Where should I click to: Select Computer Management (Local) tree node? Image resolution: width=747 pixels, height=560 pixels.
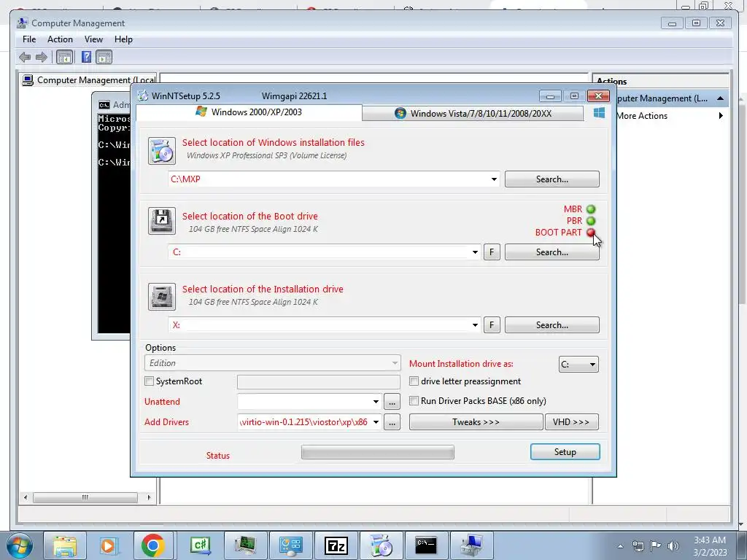(x=90, y=80)
